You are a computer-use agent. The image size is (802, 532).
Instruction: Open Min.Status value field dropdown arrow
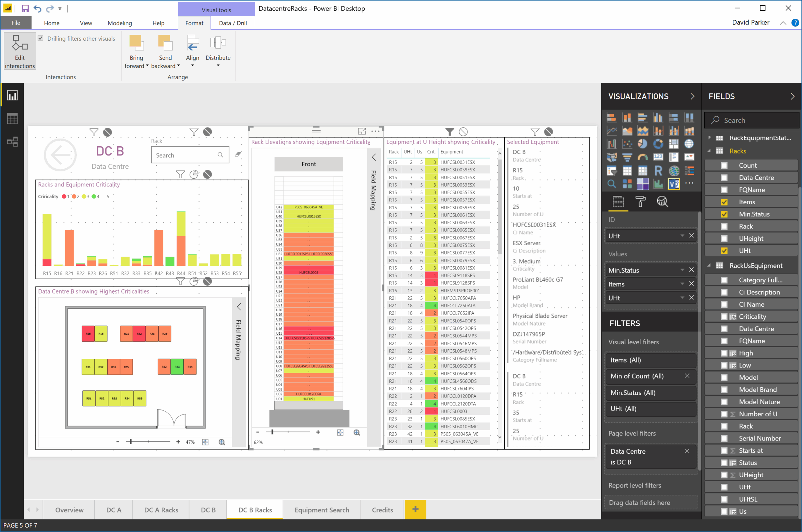coord(682,270)
